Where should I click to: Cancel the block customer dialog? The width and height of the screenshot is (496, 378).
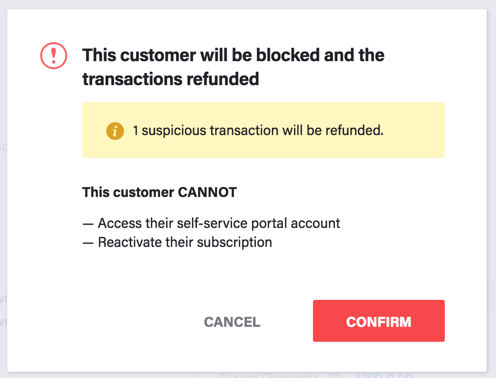pos(232,322)
